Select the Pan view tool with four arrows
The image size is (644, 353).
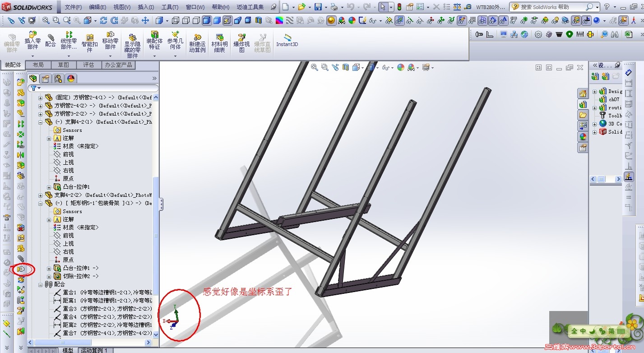[x=145, y=20]
